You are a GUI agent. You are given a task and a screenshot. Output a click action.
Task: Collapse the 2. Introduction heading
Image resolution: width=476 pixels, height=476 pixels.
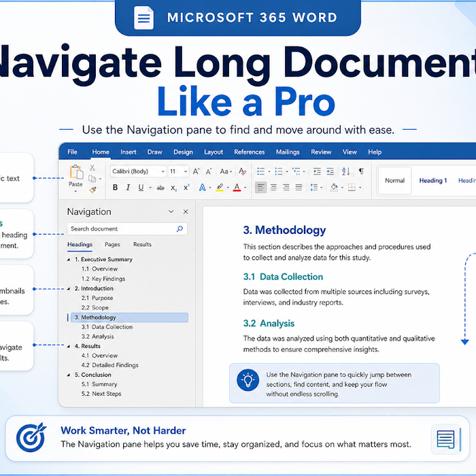pos(69,289)
